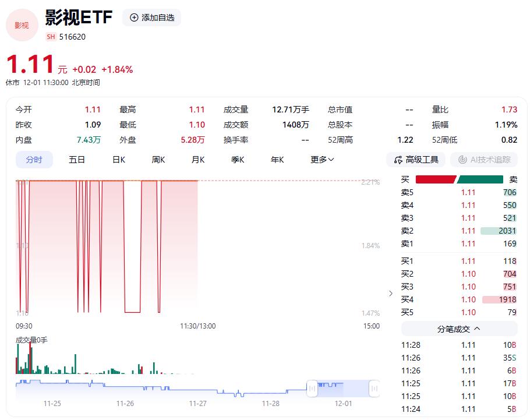Collapse the order book with the side arrow
Screen dimensions: 530x420
391,293
